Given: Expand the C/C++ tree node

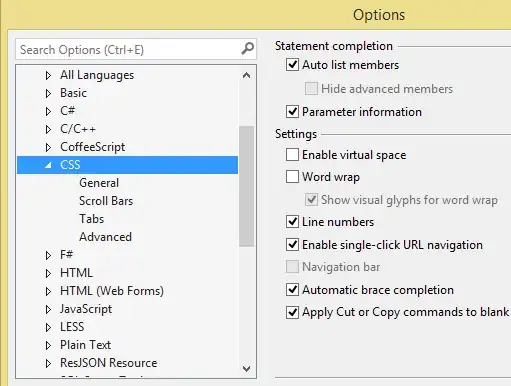Looking at the screenshot, I should (x=48, y=129).
